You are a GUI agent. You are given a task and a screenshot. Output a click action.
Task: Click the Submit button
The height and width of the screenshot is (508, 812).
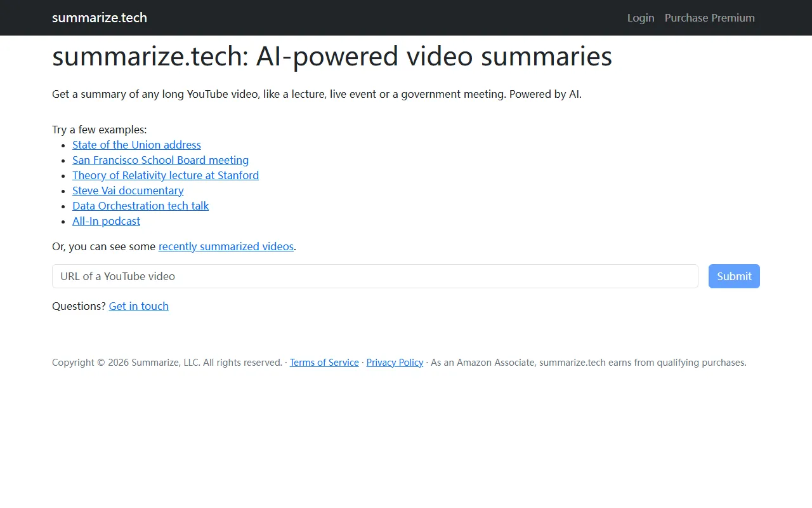[734, 276]
